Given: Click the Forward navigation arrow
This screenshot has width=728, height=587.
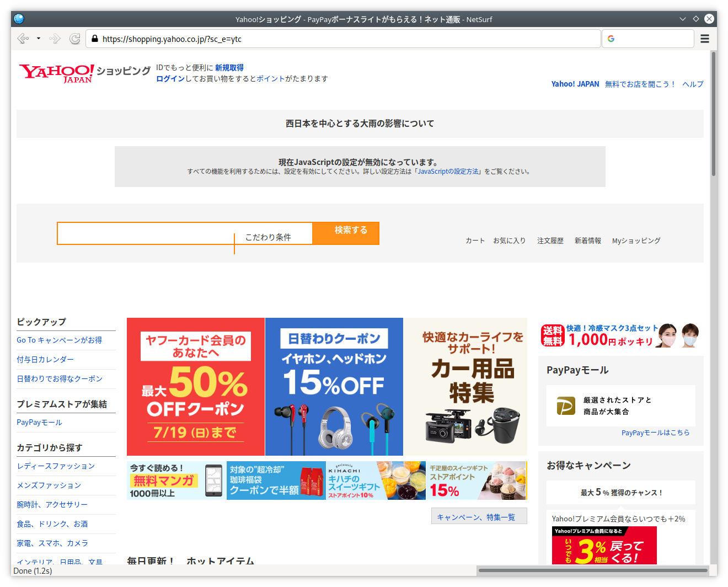Looking at the screenshot, I should pyautogui.click(x=55, y=39).
